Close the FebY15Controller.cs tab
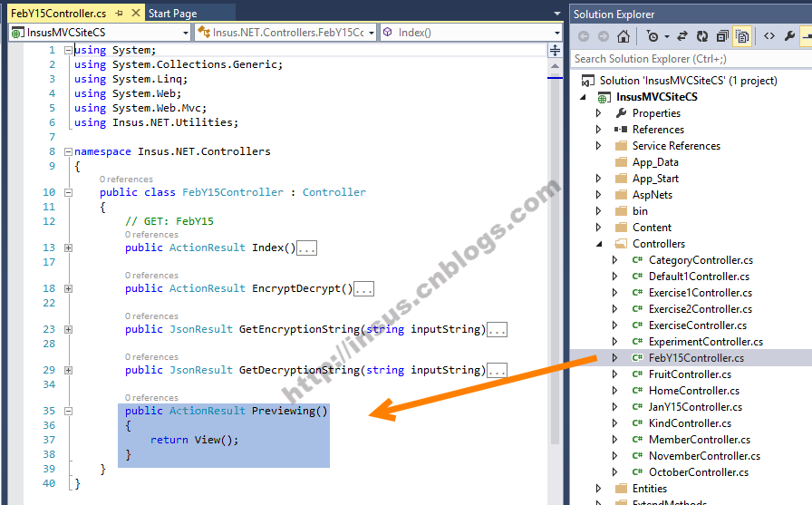 pos(136,13)
